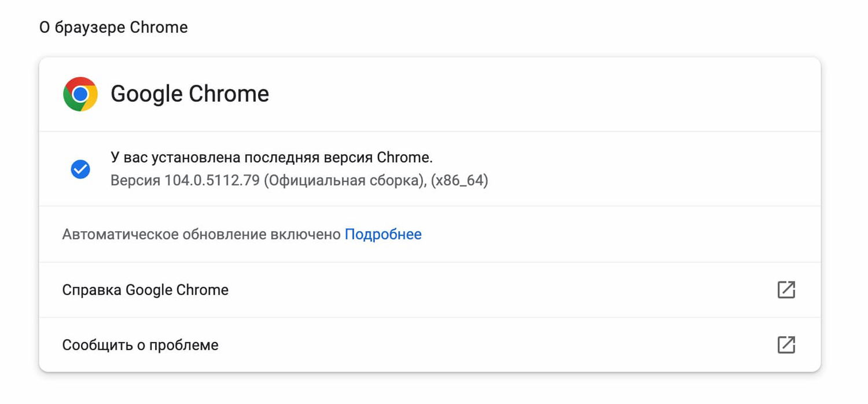Screen dimensions: 868x404
Task: Click the У вас установлена последняя версия message
Action: click(271, 157)
